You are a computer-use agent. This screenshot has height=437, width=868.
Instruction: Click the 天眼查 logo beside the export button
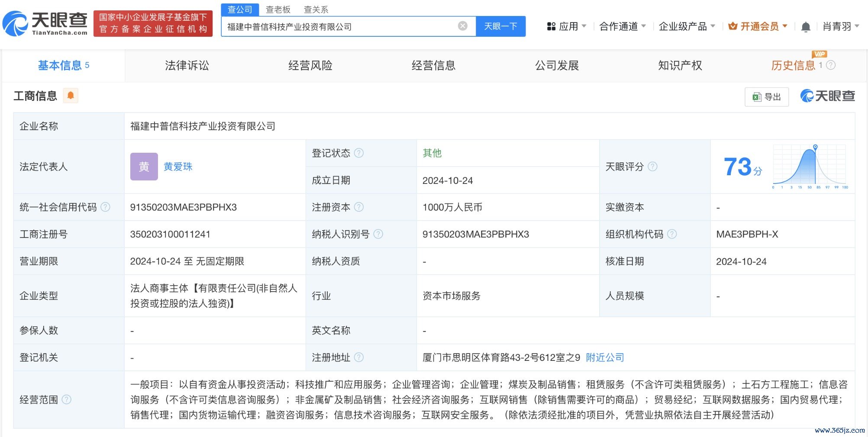point(827,96)
